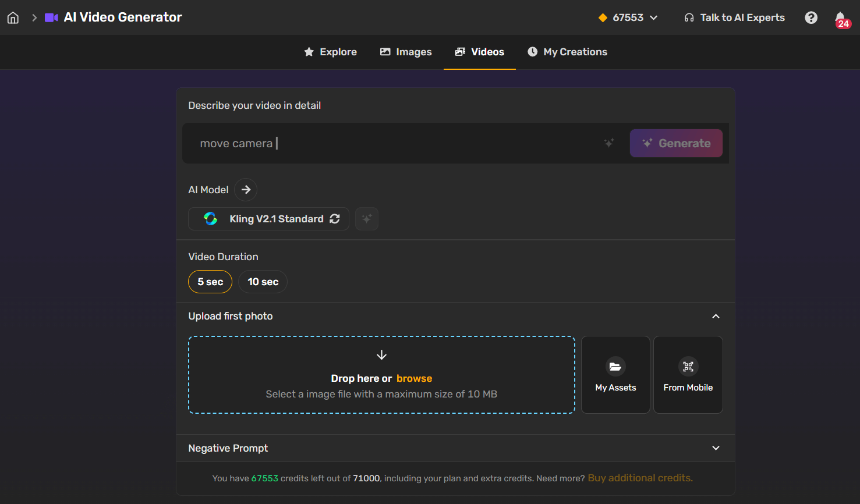860x504 pixels.
Task: Select 10 sec video duration
Action: [263, 282]
